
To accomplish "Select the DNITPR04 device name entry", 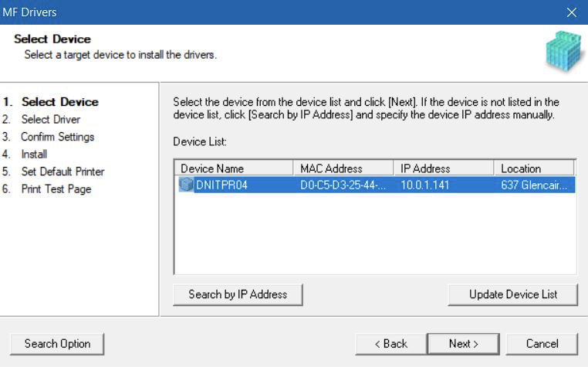I will [221, 185].
